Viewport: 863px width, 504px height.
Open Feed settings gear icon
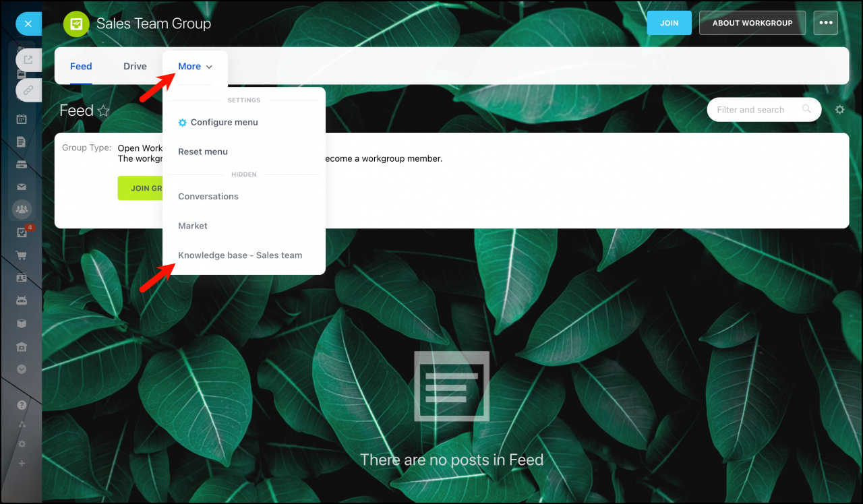click(839, 109)
